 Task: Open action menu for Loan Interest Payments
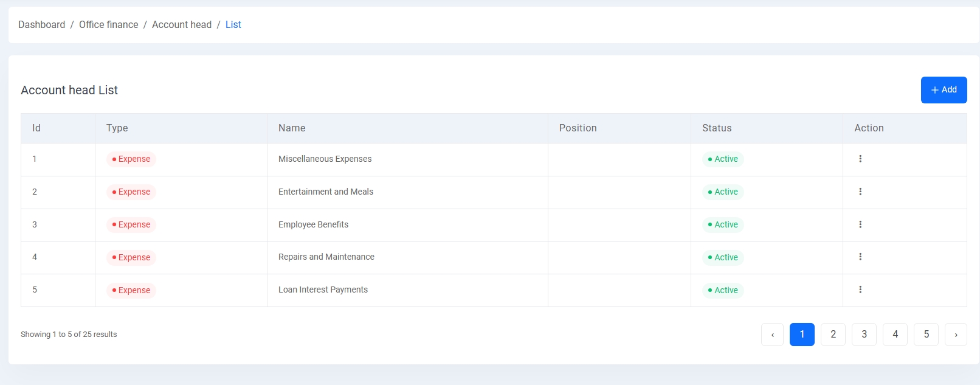(x=860, y=290)
